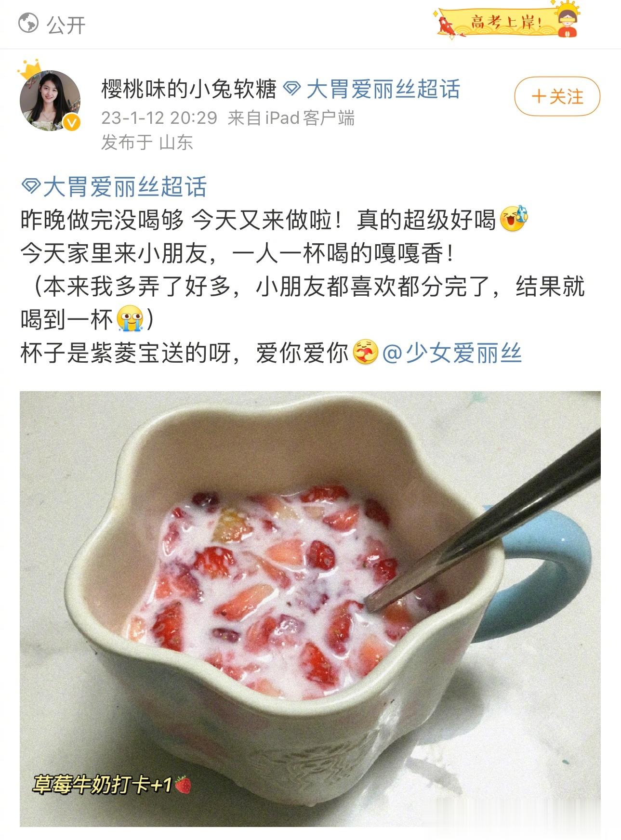621x840 pixels.
Task: Tap the orange verified V badge
Action: pos(72,123)
